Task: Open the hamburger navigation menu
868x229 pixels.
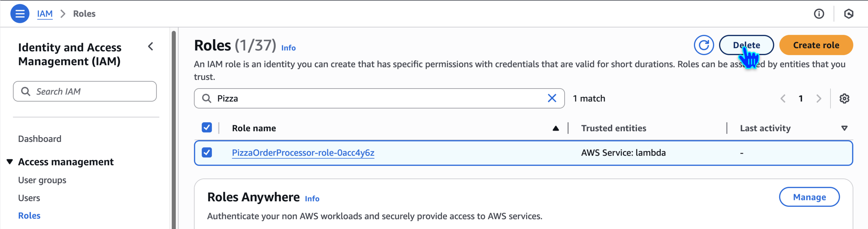Action: coord(20,14)
